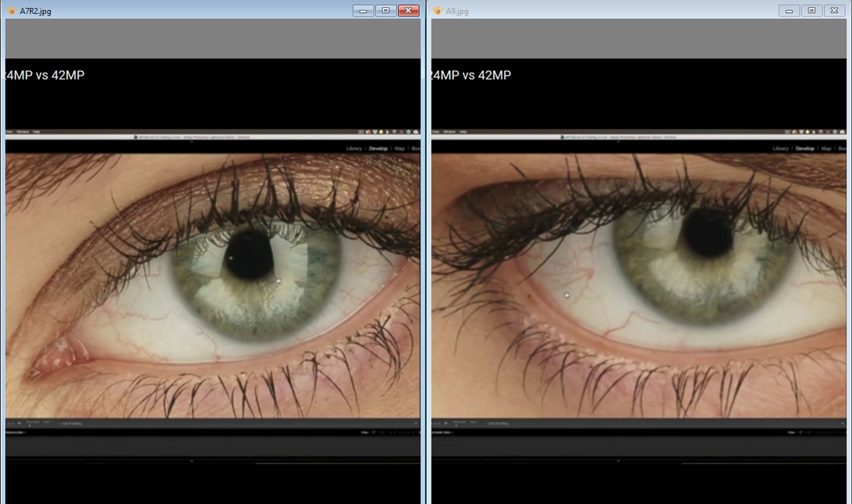Open the Filter dropdown in the A7R2.jpg image
The image size is (852, 504).
click(365, 432)
